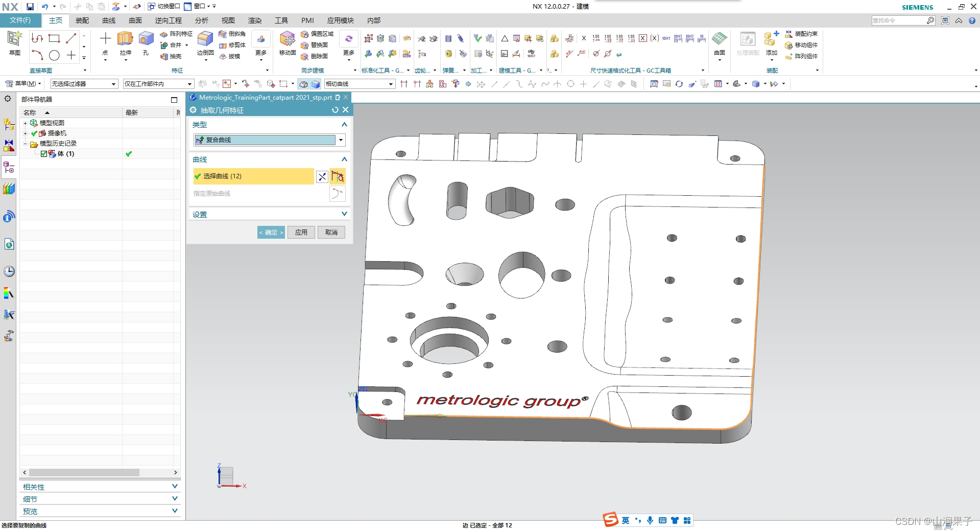The image size is (980, 531).
Task: Toggle the blue cube selection button
Action: click(315, 84)
